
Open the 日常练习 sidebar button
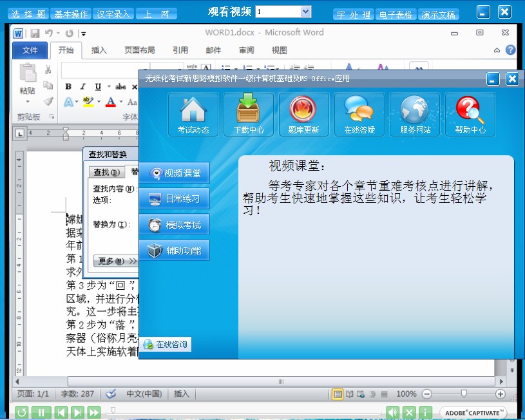[x=175, y=198]
